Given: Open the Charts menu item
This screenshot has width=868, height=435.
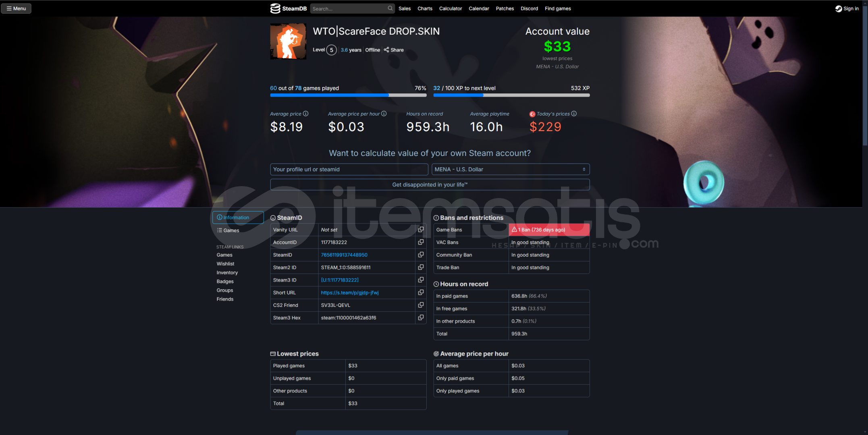Looking at the screenshot, I should pos(425,8).
